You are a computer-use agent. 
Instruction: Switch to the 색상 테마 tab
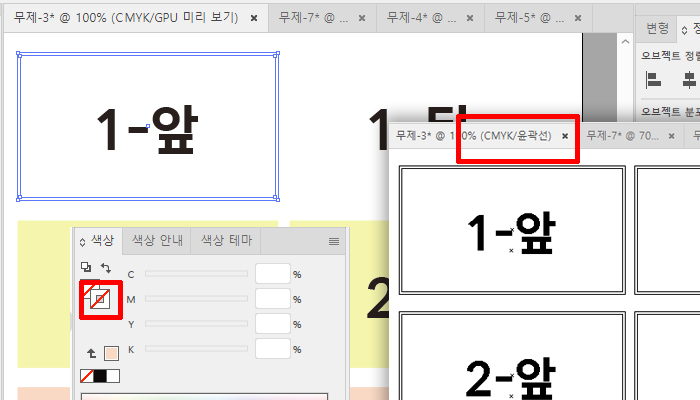(226, 241)
